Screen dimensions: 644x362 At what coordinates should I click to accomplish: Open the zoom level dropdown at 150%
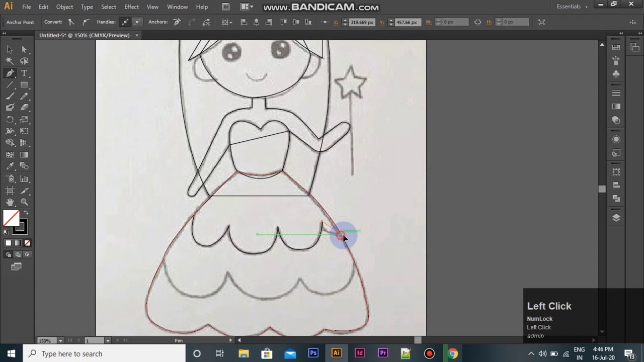click(x=60, y=340)
